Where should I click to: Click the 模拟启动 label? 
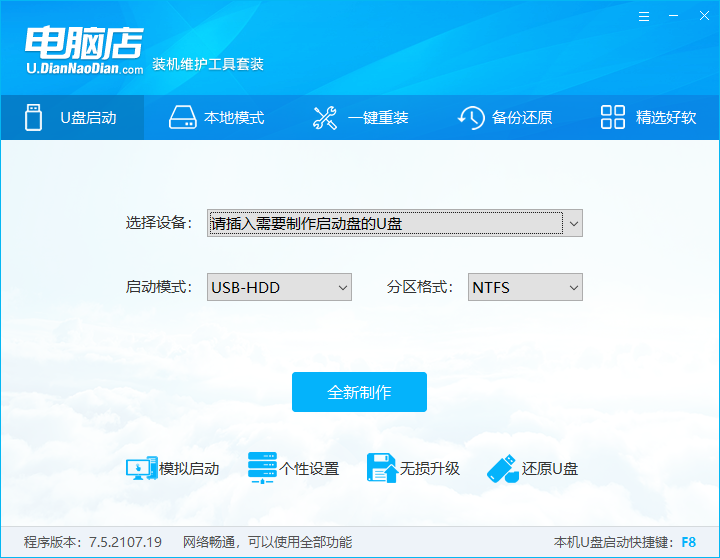tap(189, 468)
